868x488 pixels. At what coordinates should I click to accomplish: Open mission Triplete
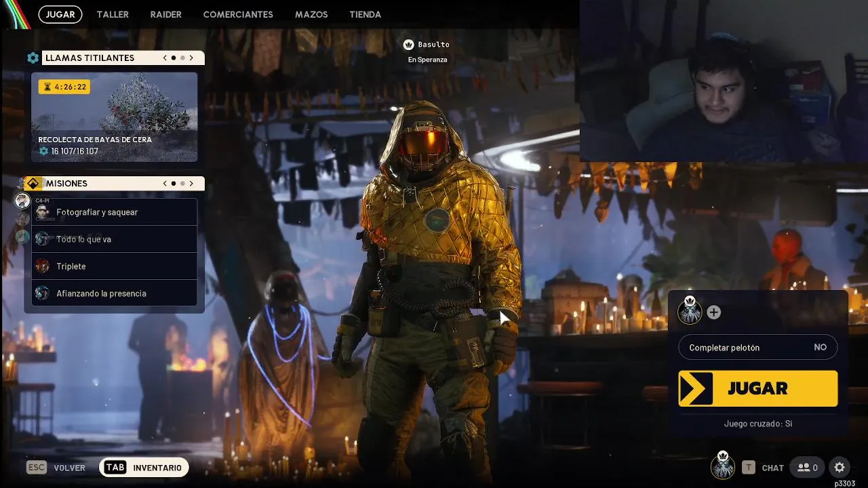click(114, 266)
